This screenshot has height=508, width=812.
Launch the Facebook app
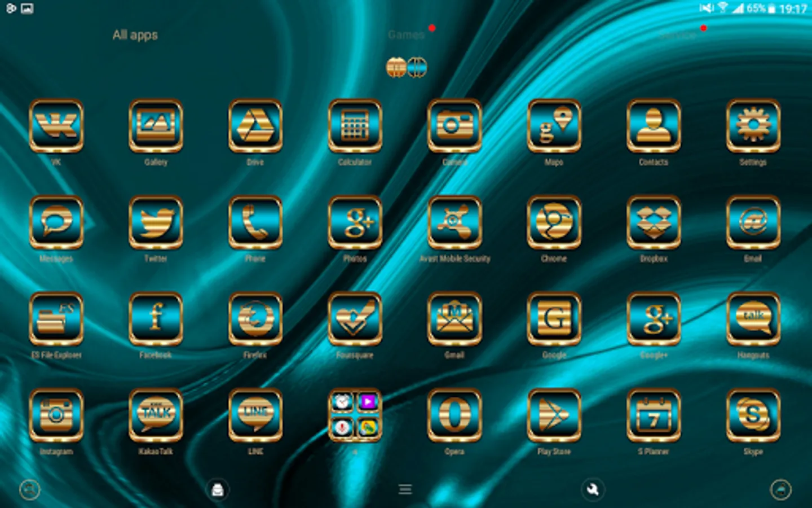click(156, 319)
